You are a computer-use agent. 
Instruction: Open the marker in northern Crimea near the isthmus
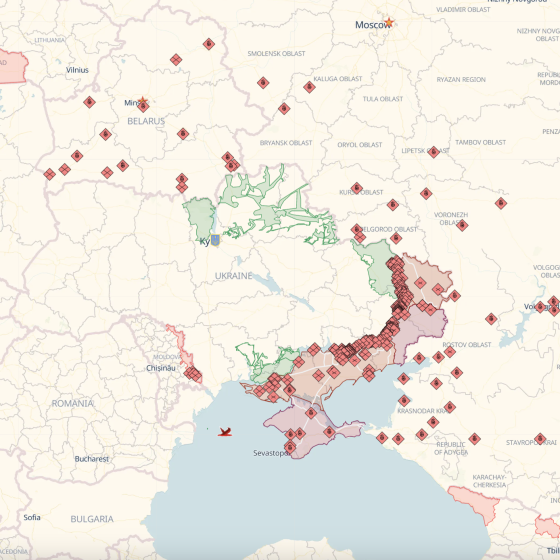(x=311, y=413)
